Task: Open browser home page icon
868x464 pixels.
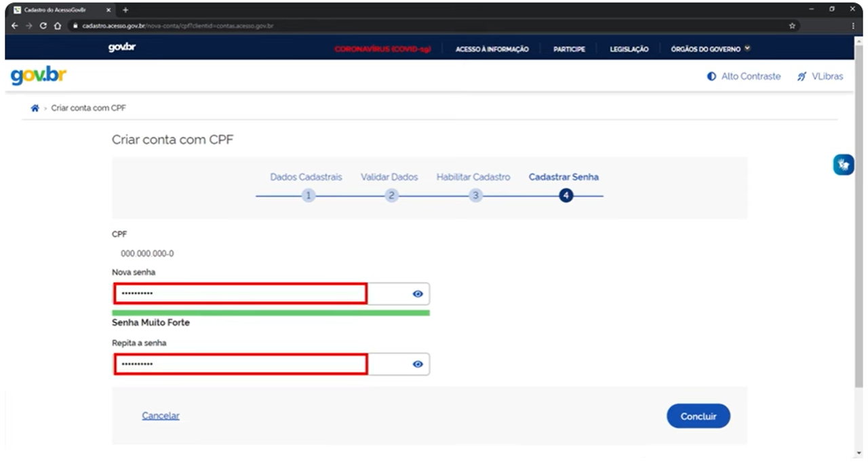Action: 58,26
